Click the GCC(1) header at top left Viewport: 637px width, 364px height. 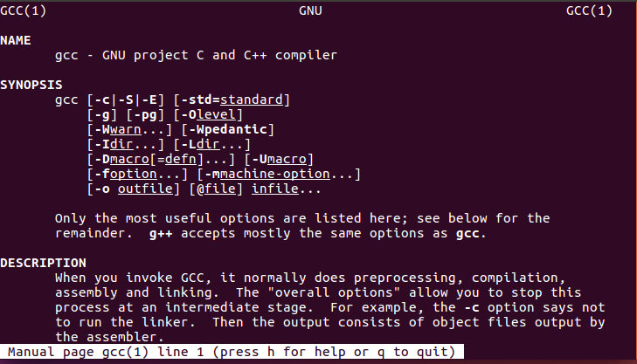click(x=24, y=11)
